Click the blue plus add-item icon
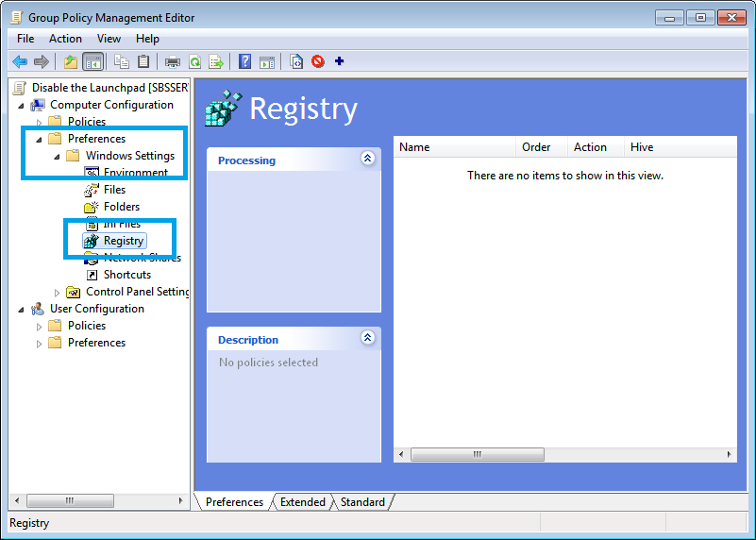The width and height of the screenshot is (756, 540). [x=340, y=61]
